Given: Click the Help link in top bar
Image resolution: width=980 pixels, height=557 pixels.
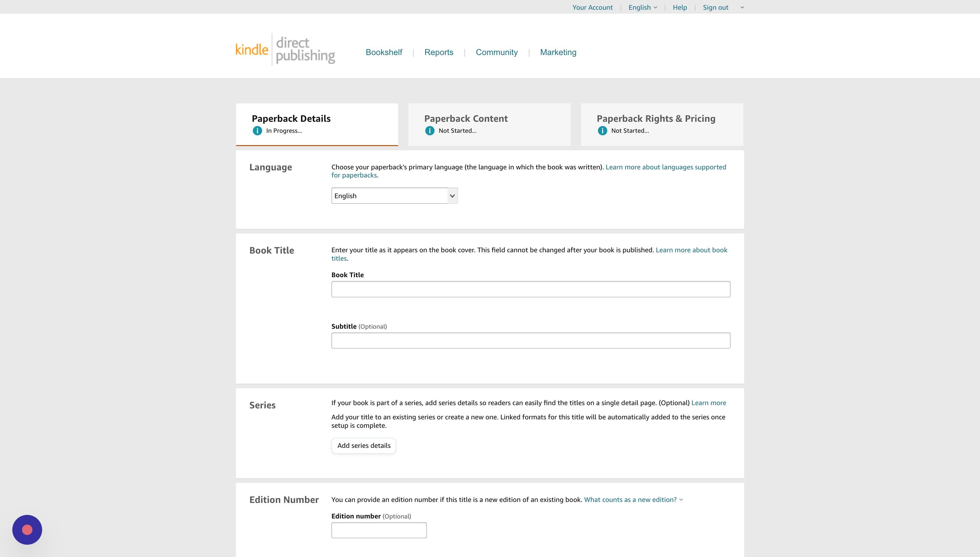Looking at the screenshot, I should pos(680,7).
